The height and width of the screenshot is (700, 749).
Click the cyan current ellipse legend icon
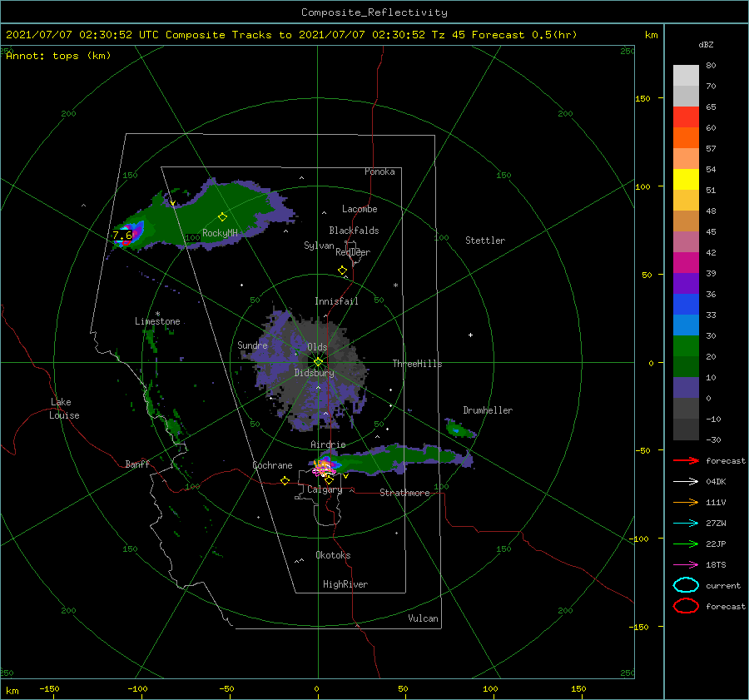tap(686, 585)
